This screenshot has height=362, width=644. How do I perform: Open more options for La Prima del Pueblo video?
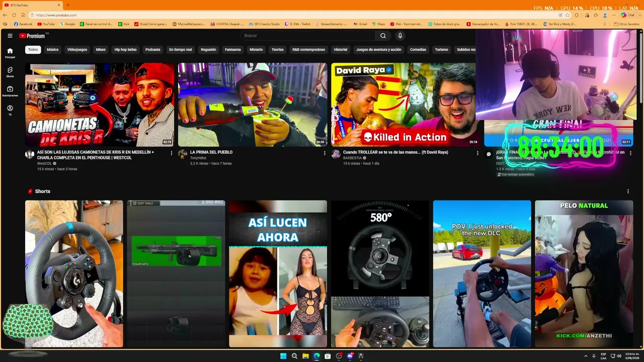click(x=324, y=153)
